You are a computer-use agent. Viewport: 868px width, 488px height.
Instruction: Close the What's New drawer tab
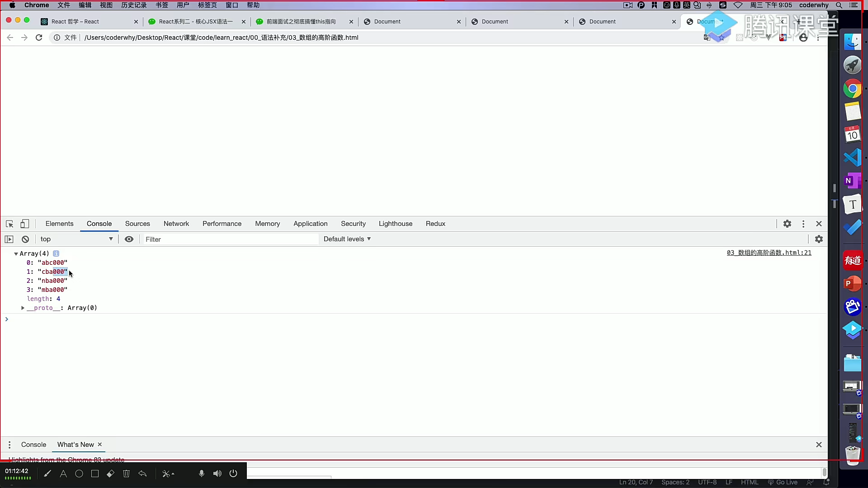click(x=100, y=445)
